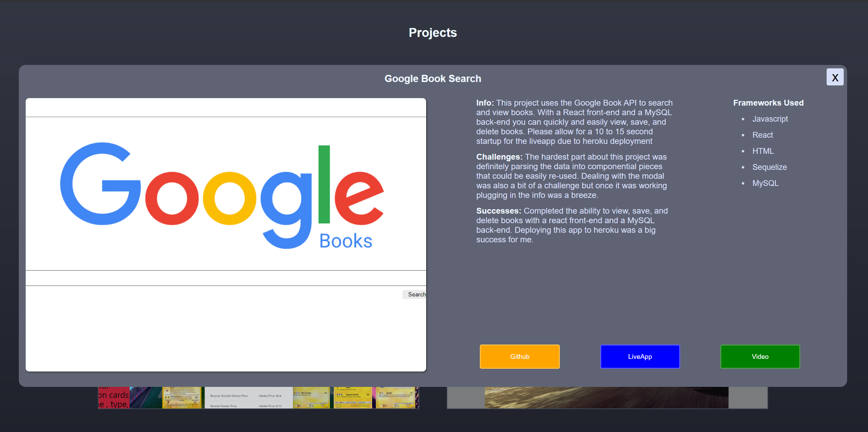The height and width of the screenshot is (432, 868).
Task: Select the React framework list item
Action: [762, 135]
